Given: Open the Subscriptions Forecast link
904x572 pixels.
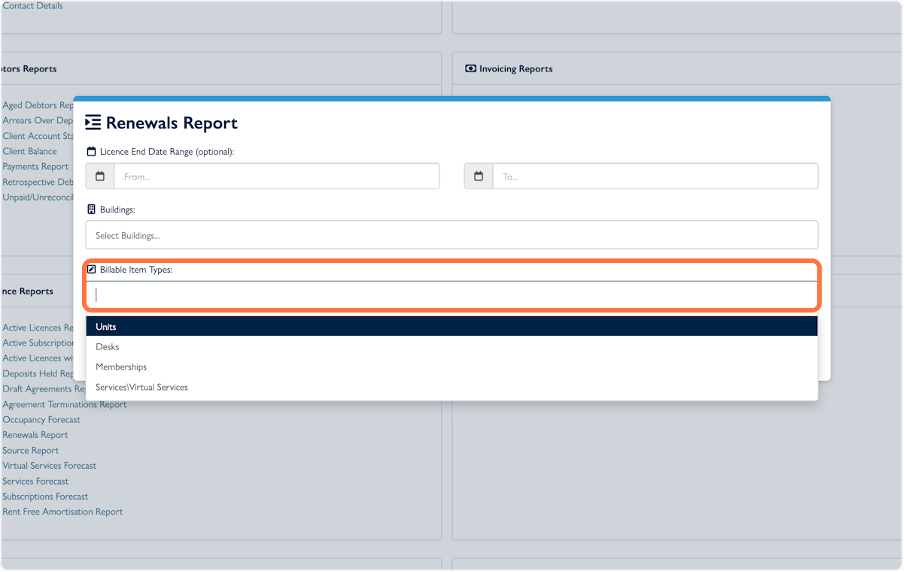Looking at the screenshot, I should (45, 497).
